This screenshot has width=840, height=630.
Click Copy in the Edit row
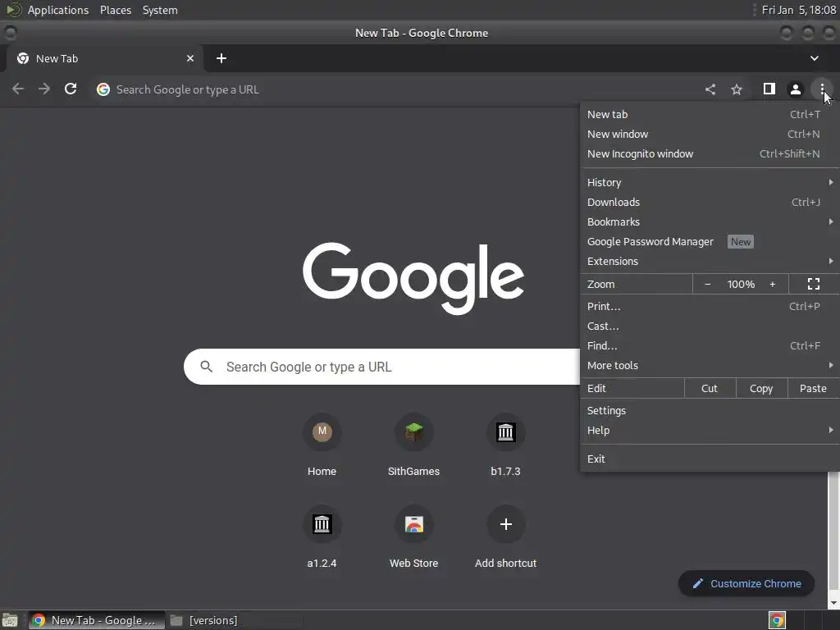(x=761, y=388)
